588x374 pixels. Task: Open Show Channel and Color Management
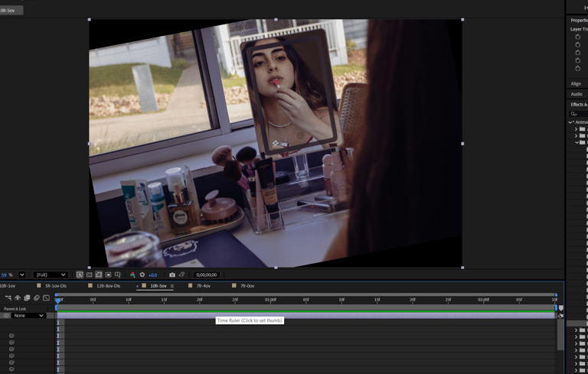point(132,275)
